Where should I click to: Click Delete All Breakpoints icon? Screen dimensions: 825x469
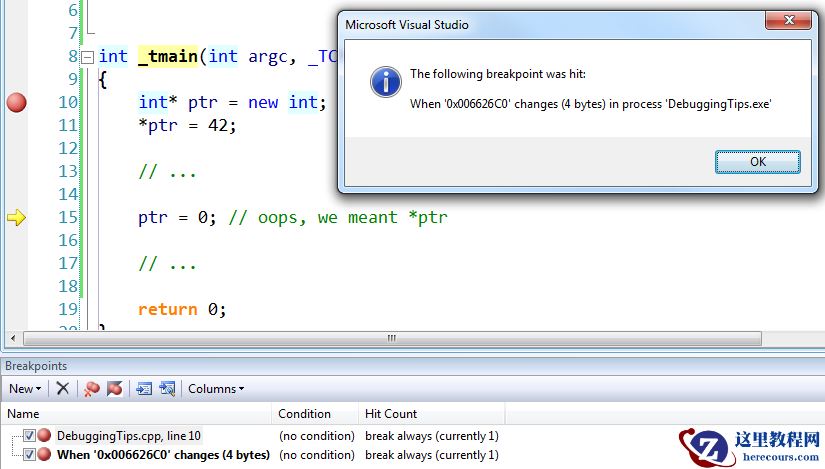(92, 389)
